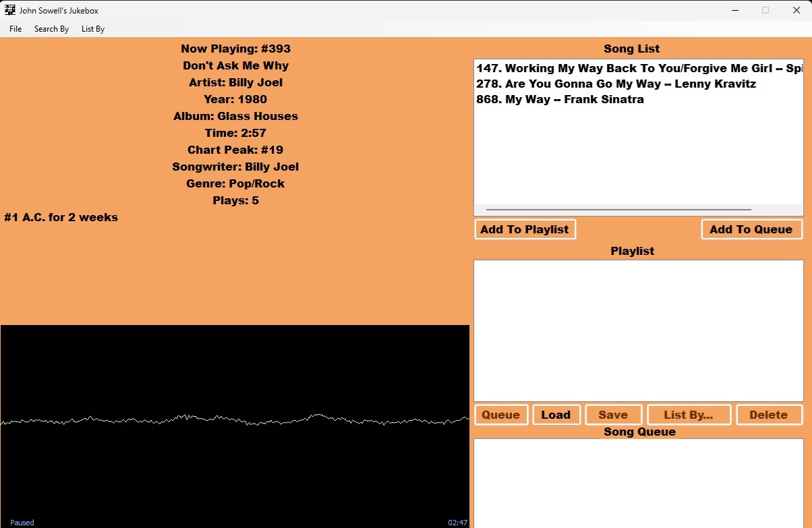Open the List By... playlist button
Screen dimensions: 812x528
(688, 415)
